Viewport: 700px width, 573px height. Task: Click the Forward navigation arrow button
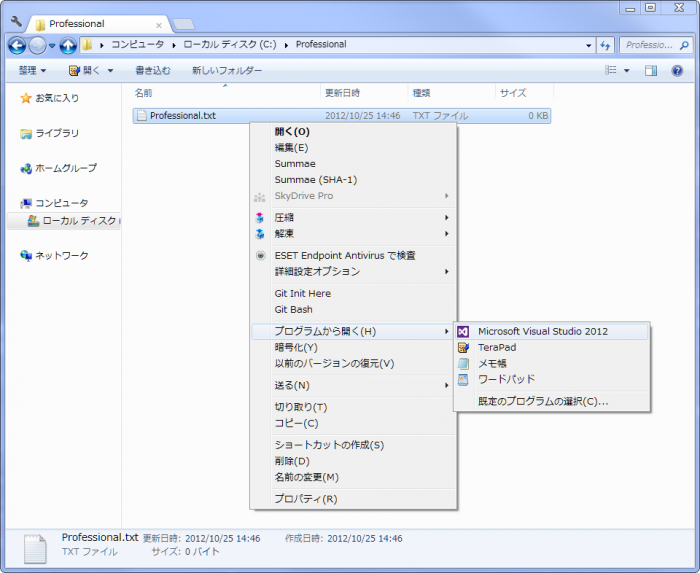coord(38,45)
